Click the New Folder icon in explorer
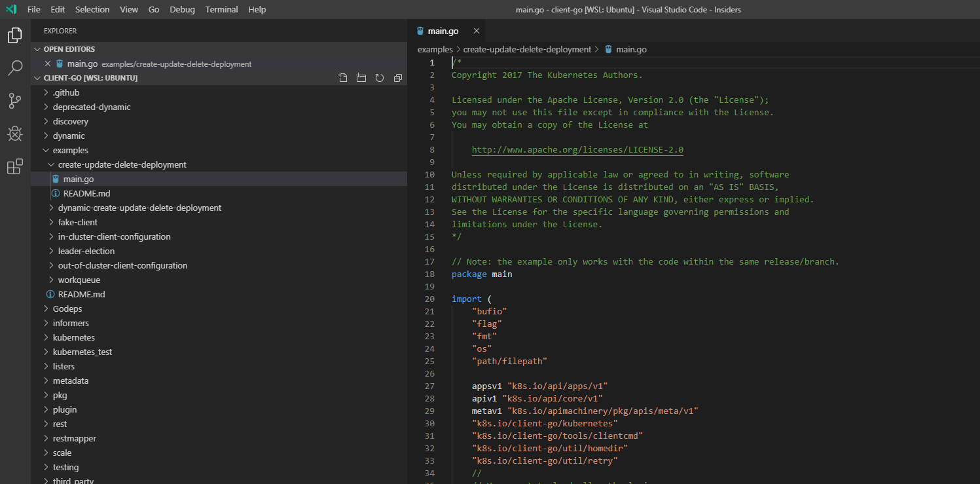The width and height of the screenshot is (980, 484). 361,78
